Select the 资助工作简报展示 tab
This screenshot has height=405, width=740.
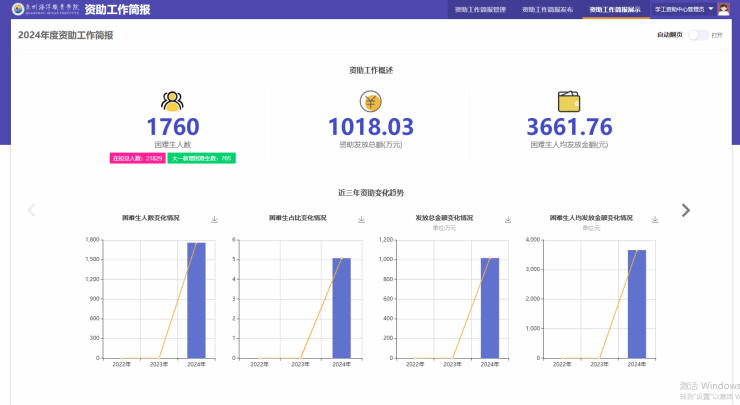coord(615,9)
